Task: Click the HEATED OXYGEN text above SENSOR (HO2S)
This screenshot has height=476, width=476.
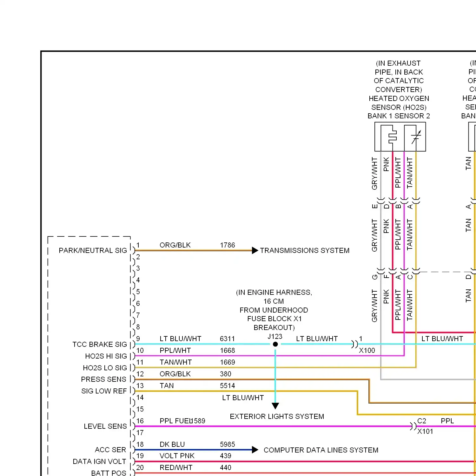Action: click(x=399, y=99)
